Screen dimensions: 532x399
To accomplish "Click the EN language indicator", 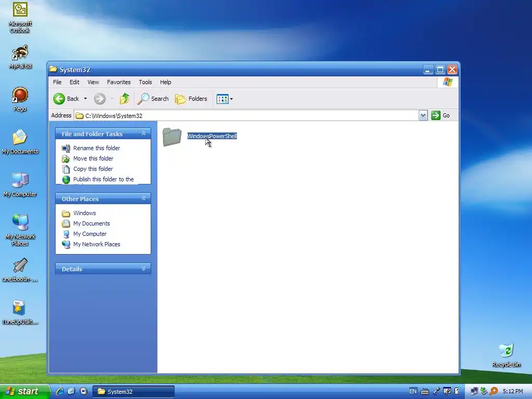I will tap(413, 391).
